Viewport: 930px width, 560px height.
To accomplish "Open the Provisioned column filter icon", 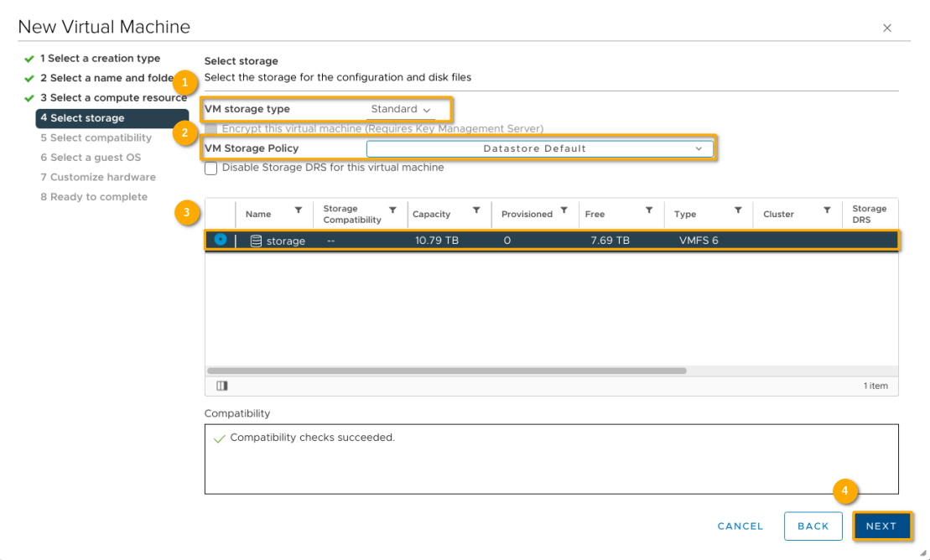I will click(564, 211).
